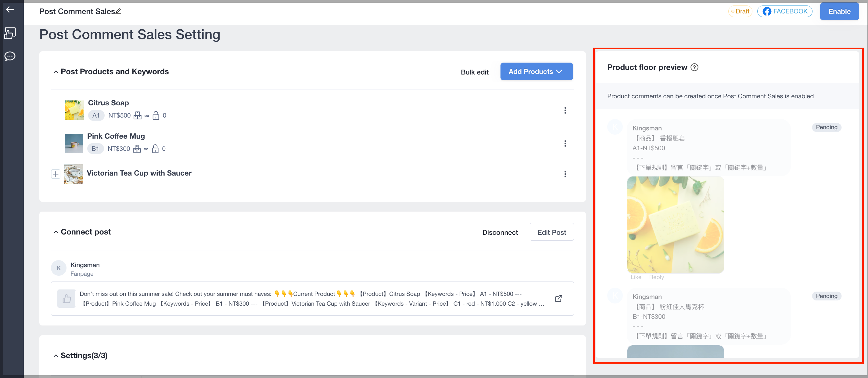The image size is (868, 378).
Task: Open the Add Products dropdown
Action: [536, 71]
